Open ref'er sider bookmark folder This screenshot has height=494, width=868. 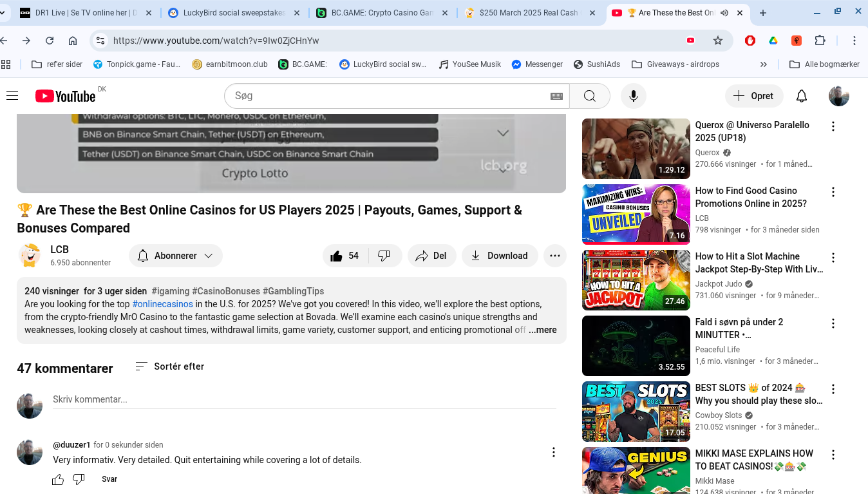pos(57,64)
